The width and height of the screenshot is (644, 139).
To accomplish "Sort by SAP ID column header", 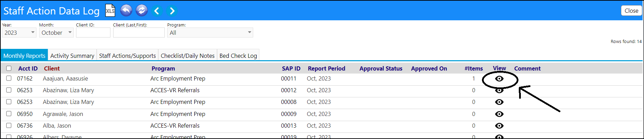I will point(291,68).
